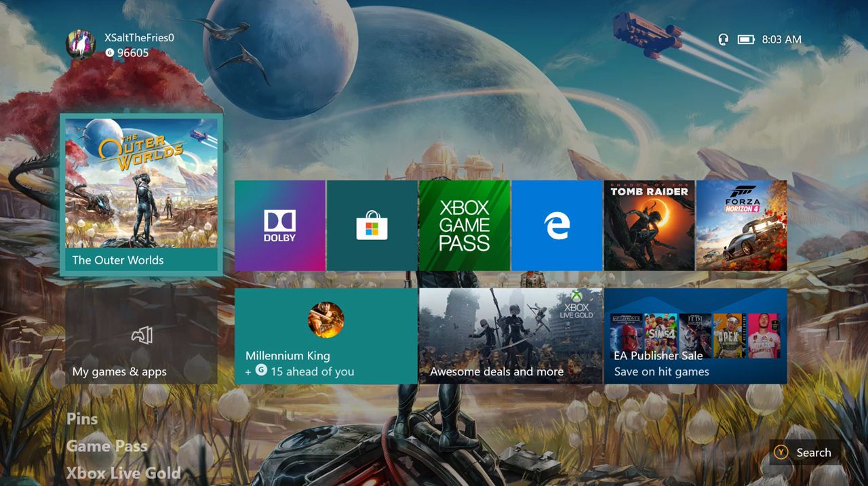This screenshot has width=868, height=486.
Task: Open the EA Publisher Sale promotion
Action: [695, 335]
